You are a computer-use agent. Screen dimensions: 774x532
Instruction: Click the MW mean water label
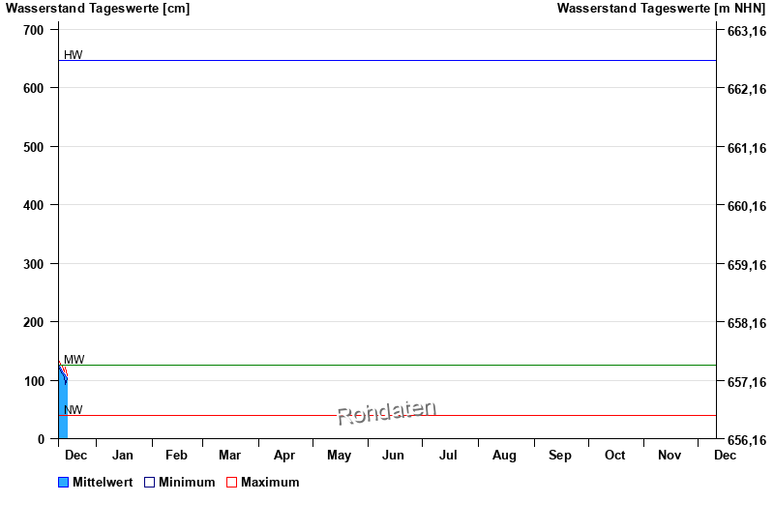pyautogui.click(x=74, y=360)
